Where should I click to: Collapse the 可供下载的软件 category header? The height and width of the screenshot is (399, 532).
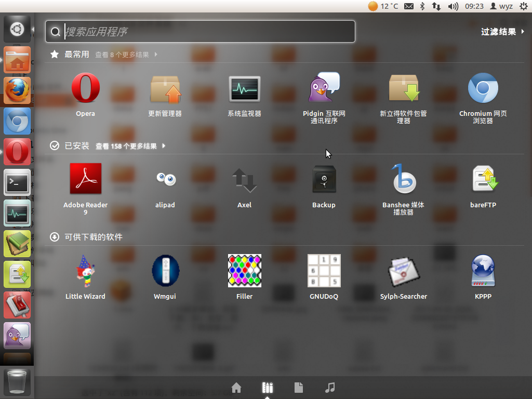pos(86,237)
